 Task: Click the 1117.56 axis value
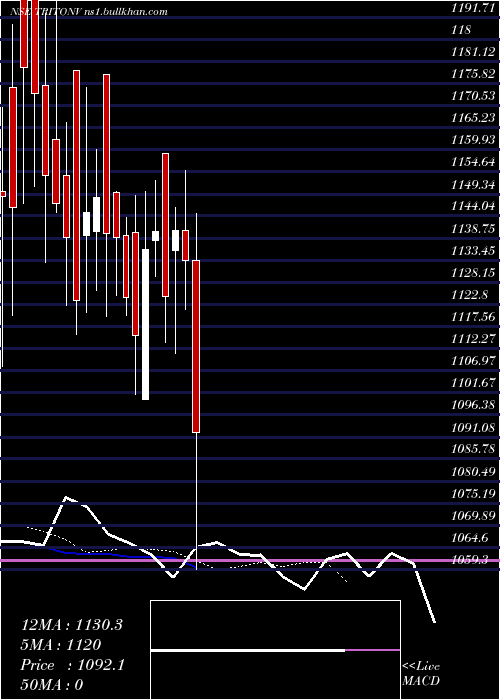pyautogui.click(x=473, y=317)
